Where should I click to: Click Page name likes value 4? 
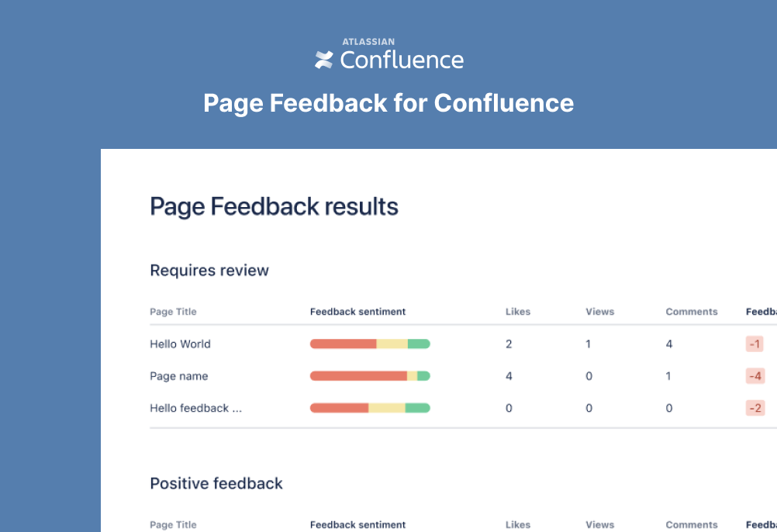[x=509, y=376]
